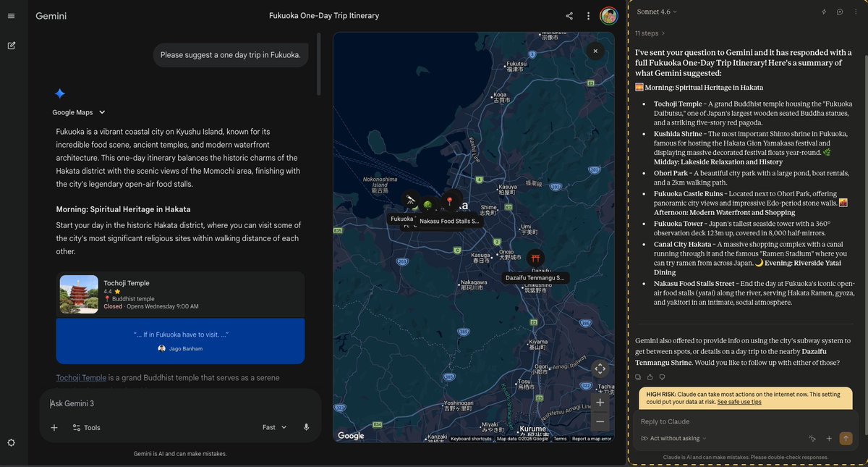Open the Claude quick actions lightning icon

pos(824,12)
